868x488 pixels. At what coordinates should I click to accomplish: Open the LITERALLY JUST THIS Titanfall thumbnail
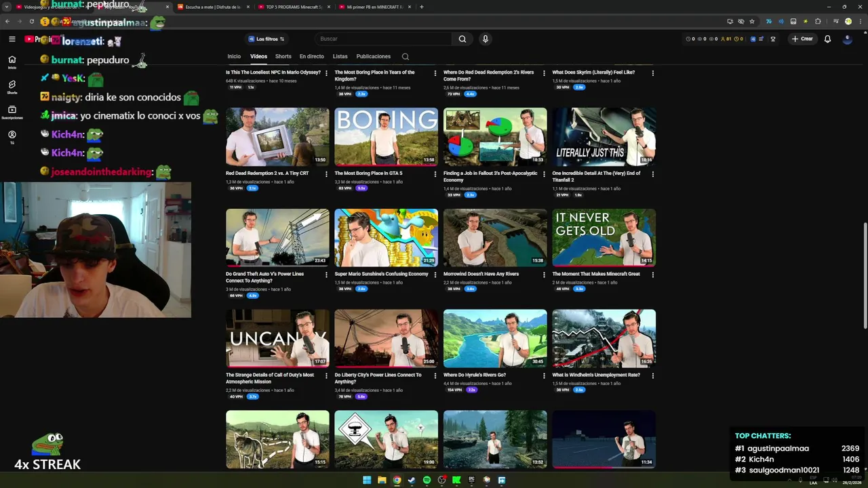pyautogui.click(x=604, y=137)
